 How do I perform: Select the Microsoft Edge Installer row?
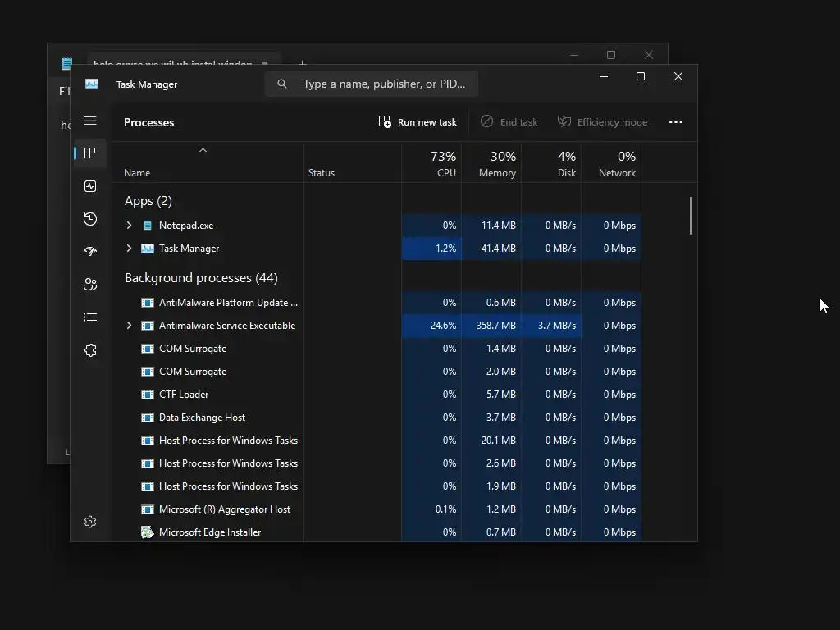coord(376,532)
